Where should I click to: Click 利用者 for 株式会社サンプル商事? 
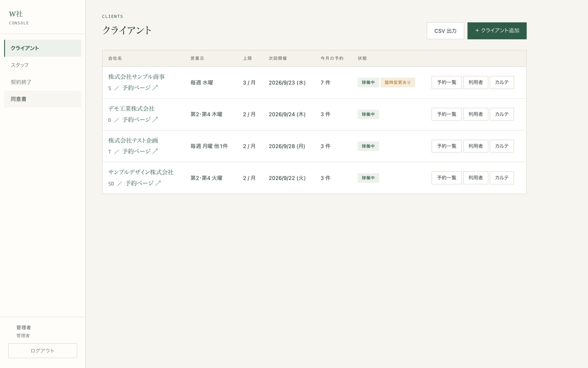coord(476,82)
